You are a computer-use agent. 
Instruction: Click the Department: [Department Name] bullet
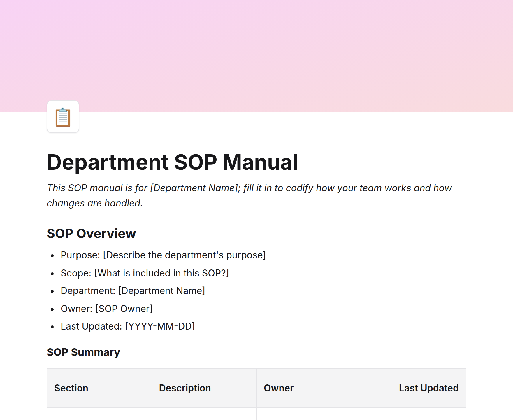[x=133, y=291]
